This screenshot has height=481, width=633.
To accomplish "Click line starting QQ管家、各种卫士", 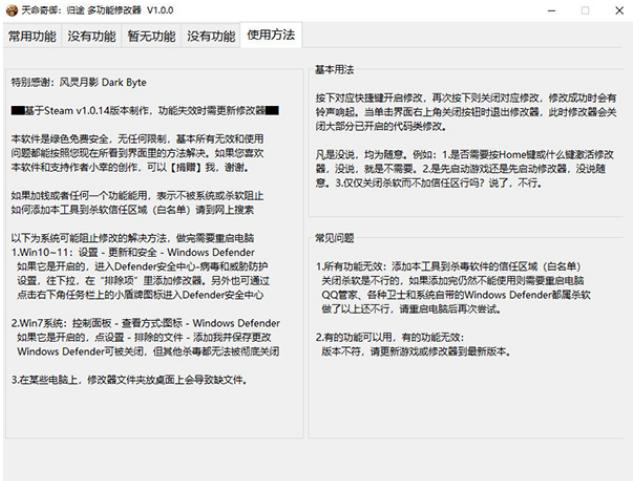I will pyautogui.click(x=456, y=295).
